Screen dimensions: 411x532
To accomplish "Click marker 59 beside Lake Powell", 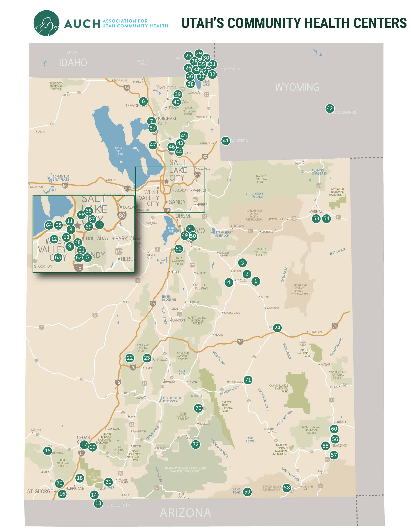I will (x=247, y=492).
